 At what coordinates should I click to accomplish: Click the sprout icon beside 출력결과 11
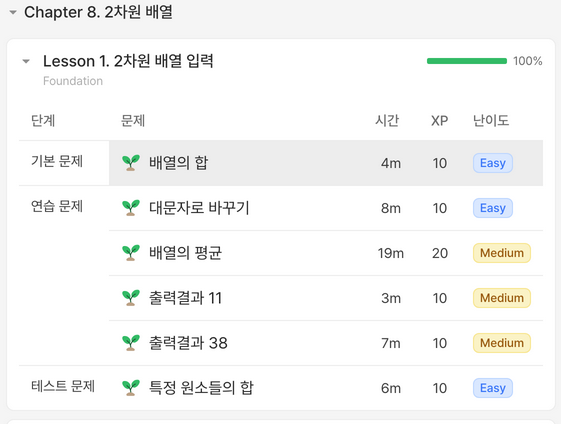click(x=131, y=298)
